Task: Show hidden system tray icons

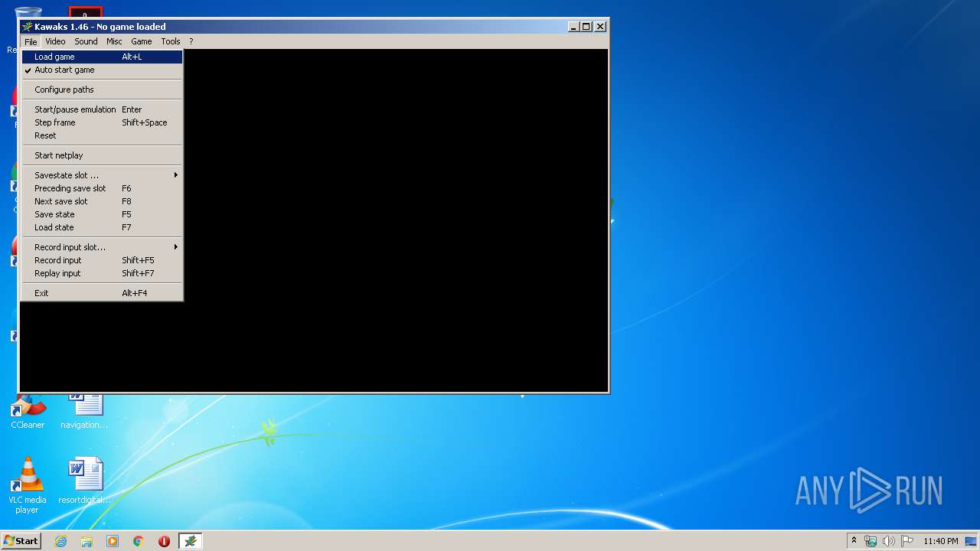Action: click(854, 540)
